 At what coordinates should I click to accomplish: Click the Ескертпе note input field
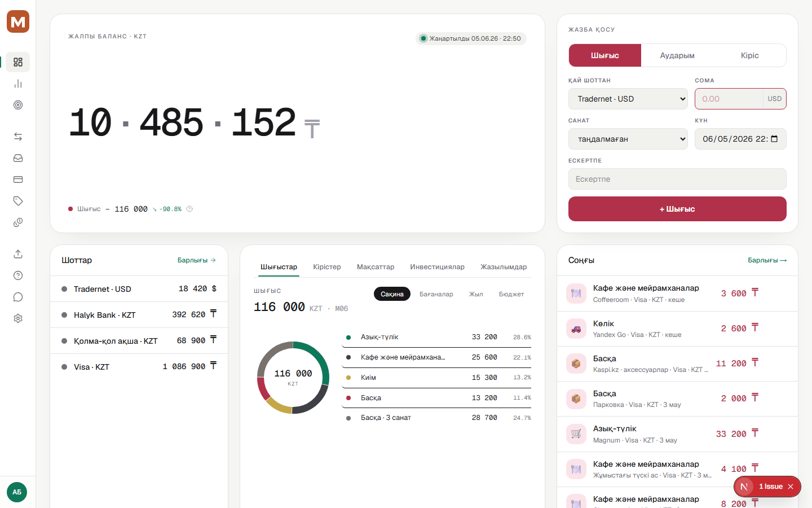[677, 179]
